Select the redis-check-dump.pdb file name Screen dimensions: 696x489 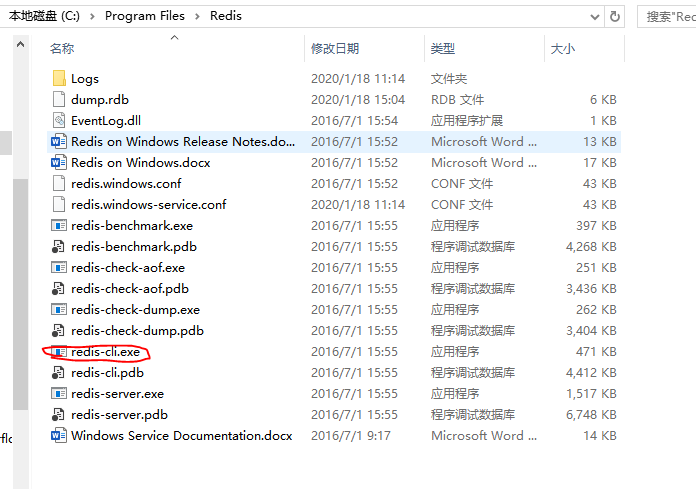137,331
